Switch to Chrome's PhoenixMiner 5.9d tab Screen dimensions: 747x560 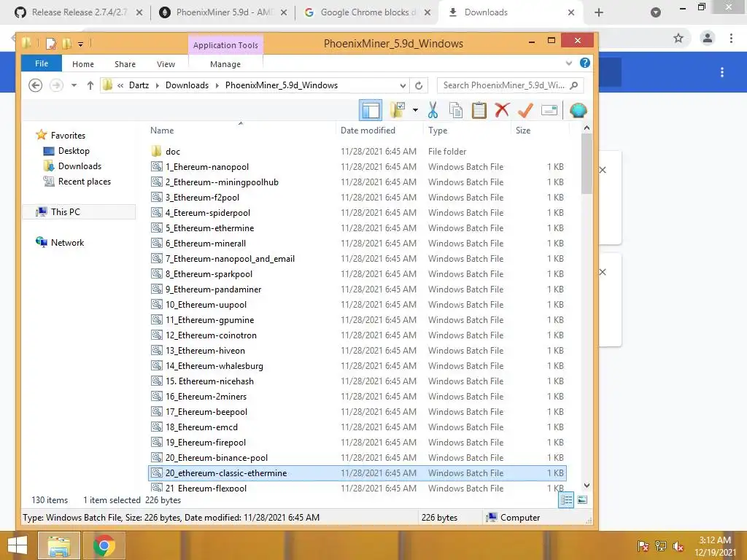(x=223, y=12)
